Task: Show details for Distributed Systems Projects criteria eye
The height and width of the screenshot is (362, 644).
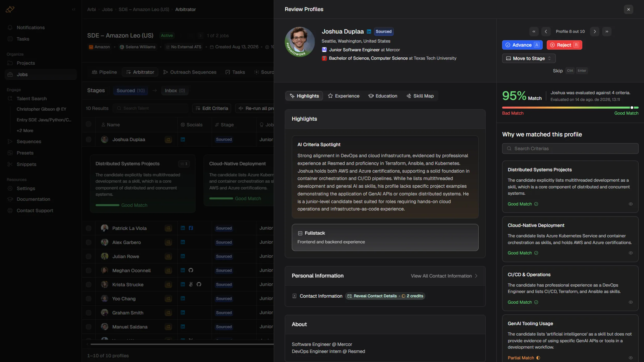Action: [630, 204]
